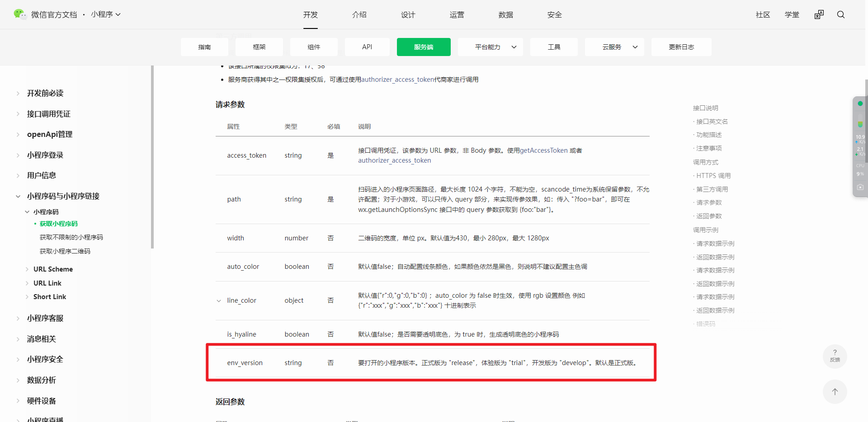Select URL Link in the sidebar
868x422 pixels.
coord(47,283)
